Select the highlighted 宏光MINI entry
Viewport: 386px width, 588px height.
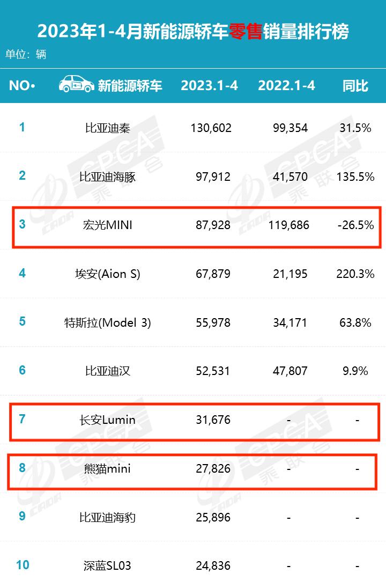(108, 225)
